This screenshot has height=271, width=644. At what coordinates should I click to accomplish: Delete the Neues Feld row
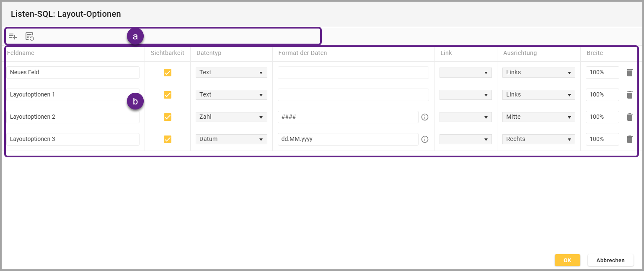(629, 73)
